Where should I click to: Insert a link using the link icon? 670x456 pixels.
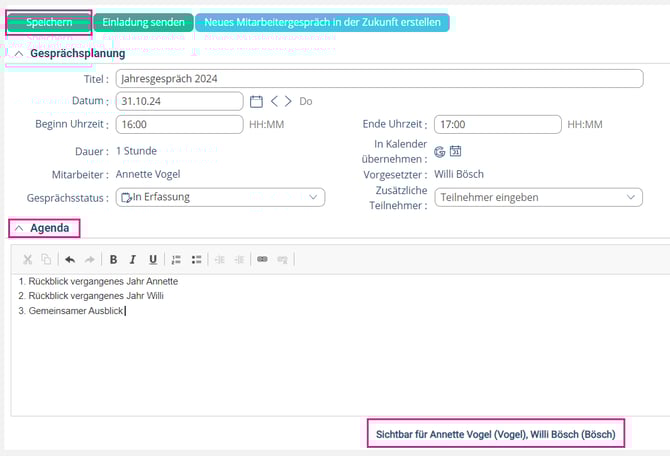(x=263, y=259)
